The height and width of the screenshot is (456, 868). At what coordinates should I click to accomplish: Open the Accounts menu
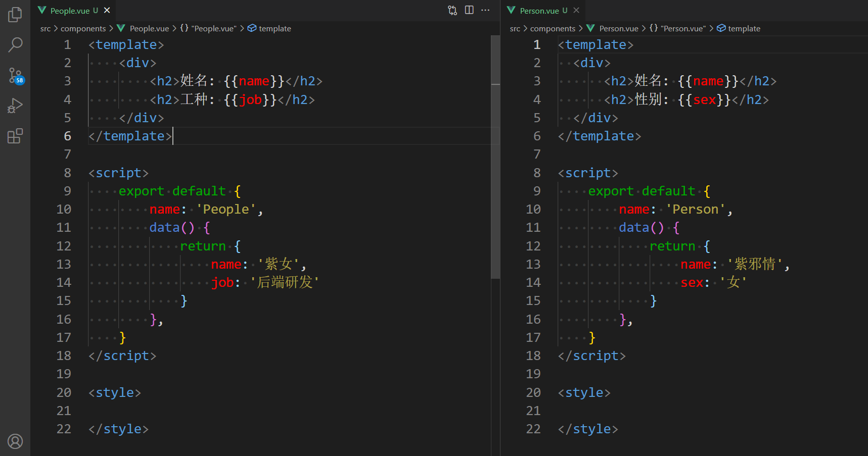pyautogui.click(x=15, y=441)
